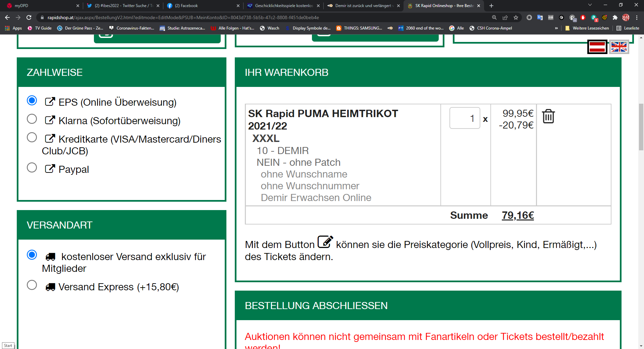Screen dimensions: 644x349
Task: Delete the Heimtrikot item with trash icon
Action: click(x=548, y=116)
